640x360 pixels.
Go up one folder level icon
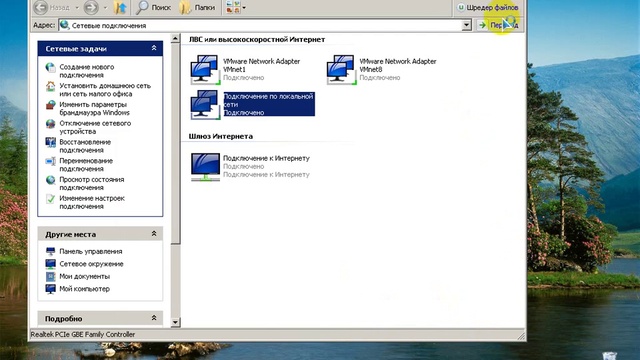pos(120,7)
